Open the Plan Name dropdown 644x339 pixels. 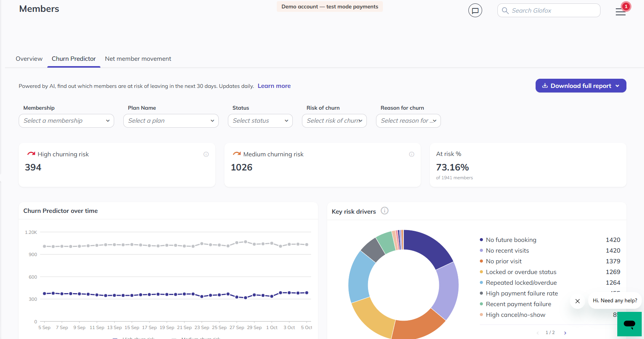[x=171, y=121]
